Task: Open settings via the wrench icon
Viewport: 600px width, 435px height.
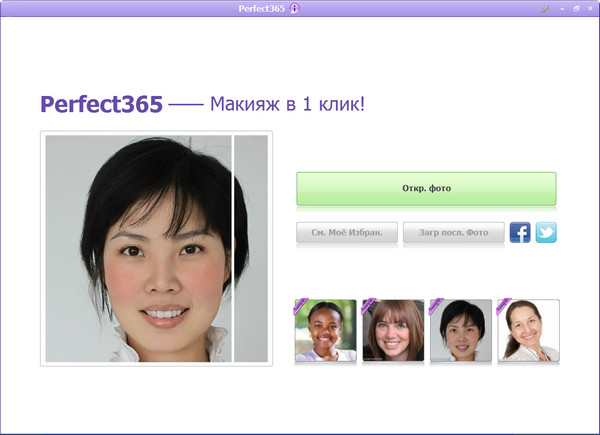Action: pos(545,9)
